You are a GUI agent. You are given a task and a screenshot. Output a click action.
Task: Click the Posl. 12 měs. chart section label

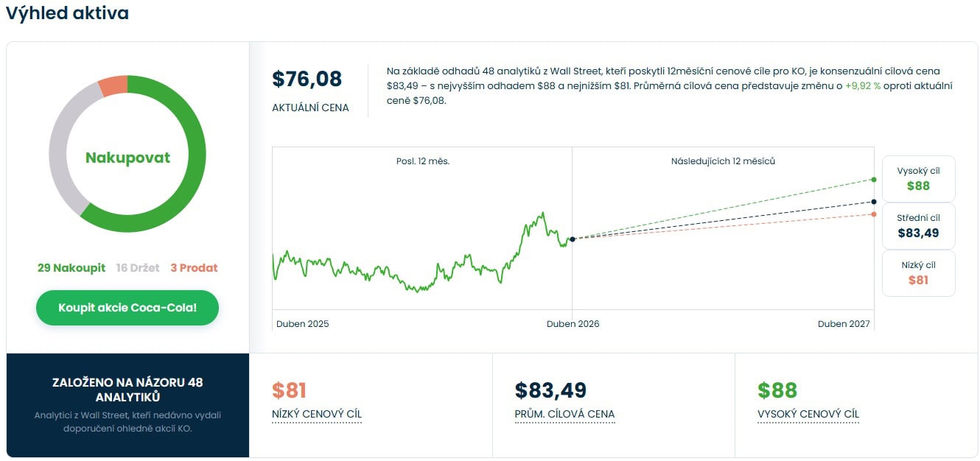422,161
